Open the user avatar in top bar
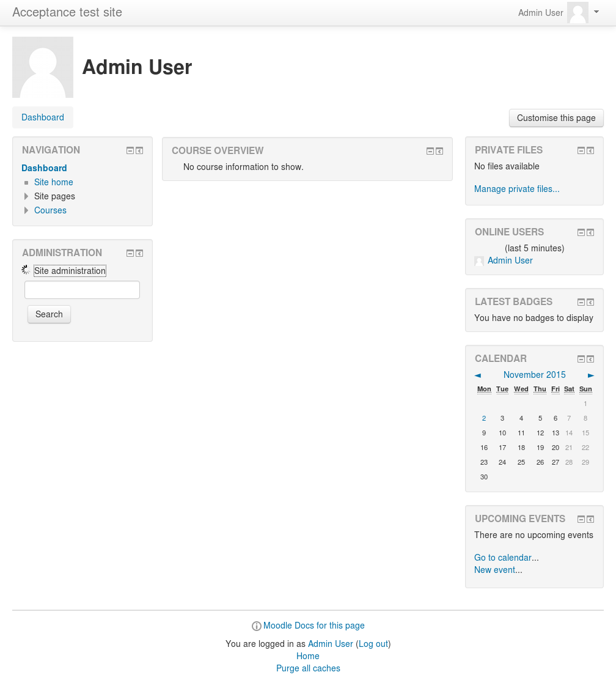This screenshot has width=616, height=683. 577,13
